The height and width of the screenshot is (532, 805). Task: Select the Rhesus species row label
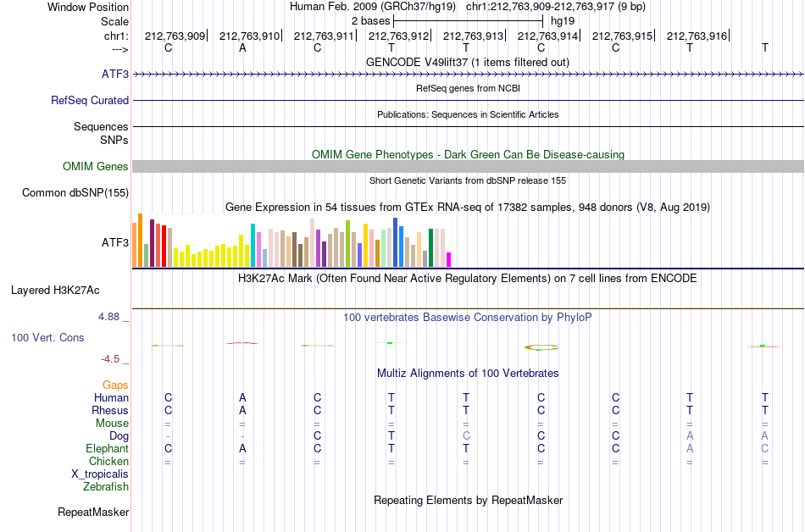pyautogui.click(x=110, y=410)
